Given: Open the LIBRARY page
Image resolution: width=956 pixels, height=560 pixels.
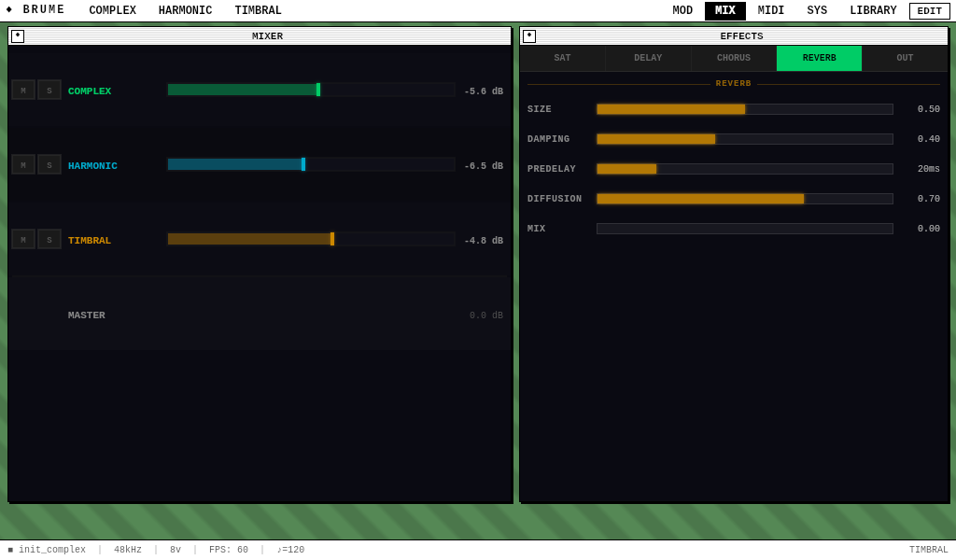Looking at the screenshot, I should pyautogui.click(x=873, y=11).
